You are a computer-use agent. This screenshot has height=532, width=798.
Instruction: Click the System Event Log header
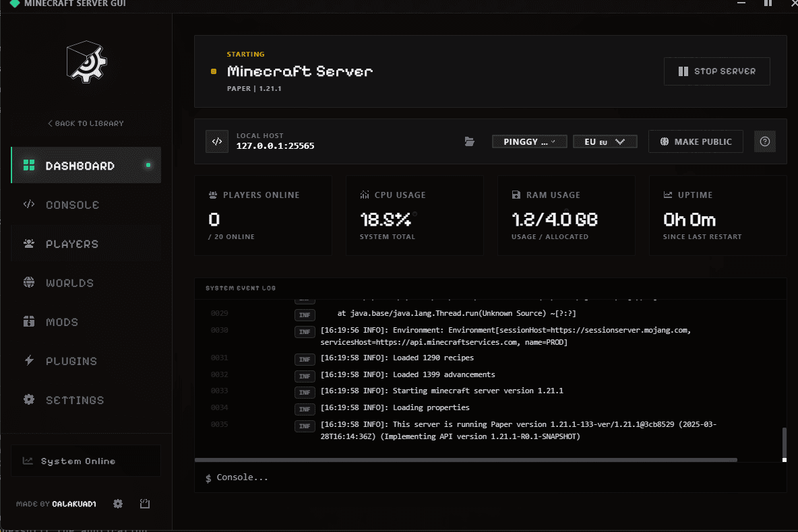pos(241,288)
